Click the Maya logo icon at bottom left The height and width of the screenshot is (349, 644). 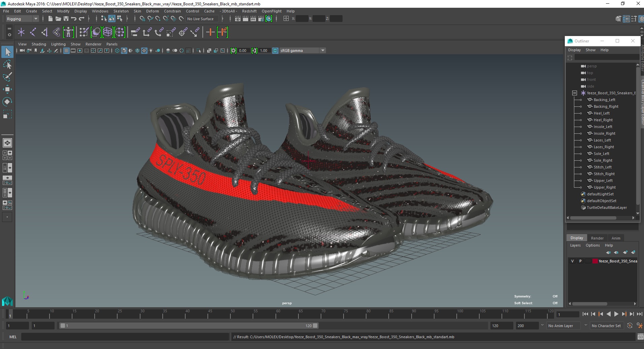[x=7, y=301]
